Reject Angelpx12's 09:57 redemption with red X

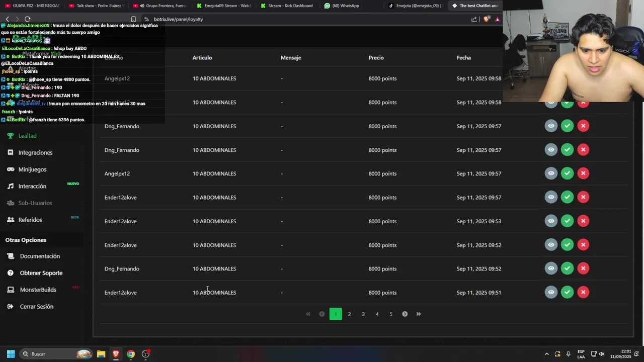point(583,173)
